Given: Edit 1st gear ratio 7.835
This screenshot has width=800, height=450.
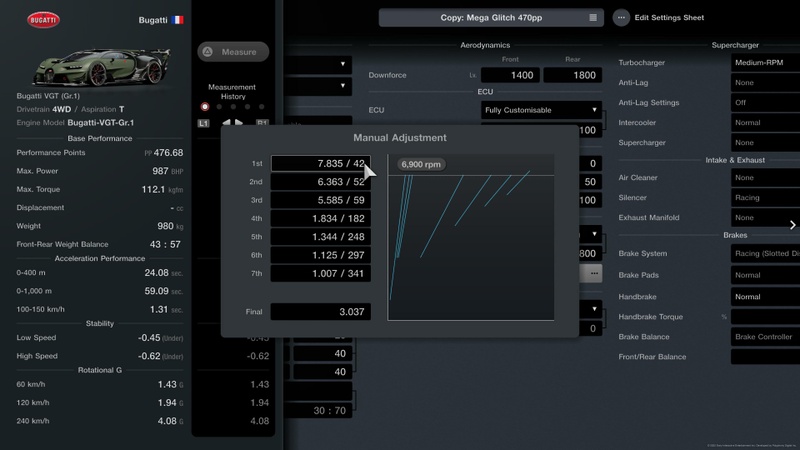Looking at the screenshot, I should click(x=320, y=163).
